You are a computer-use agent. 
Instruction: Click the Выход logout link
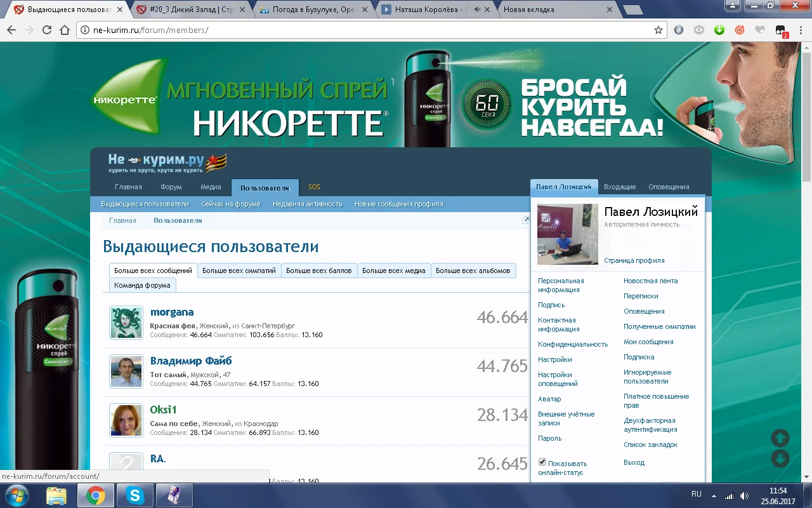(634, 462)
